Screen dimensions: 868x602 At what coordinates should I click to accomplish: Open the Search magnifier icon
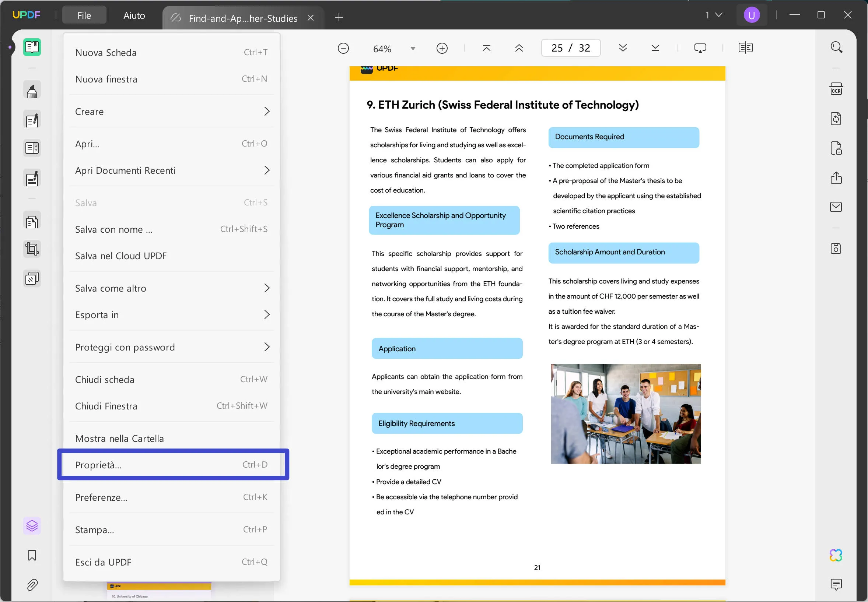pyautogui.click(x=836, y=47)
